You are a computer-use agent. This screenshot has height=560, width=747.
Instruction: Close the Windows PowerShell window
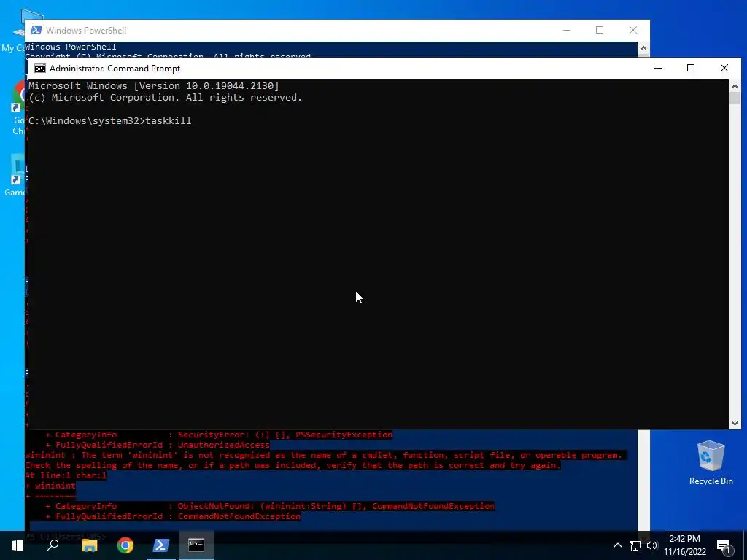[633, 30]
